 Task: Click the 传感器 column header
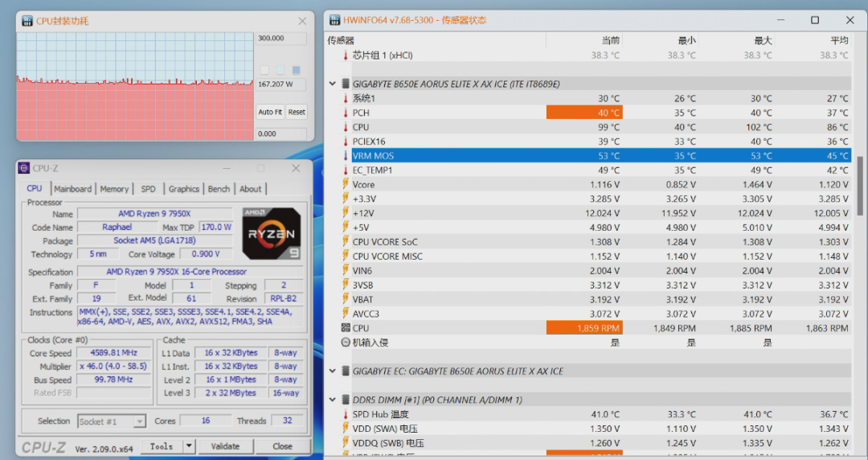[436, 40]
